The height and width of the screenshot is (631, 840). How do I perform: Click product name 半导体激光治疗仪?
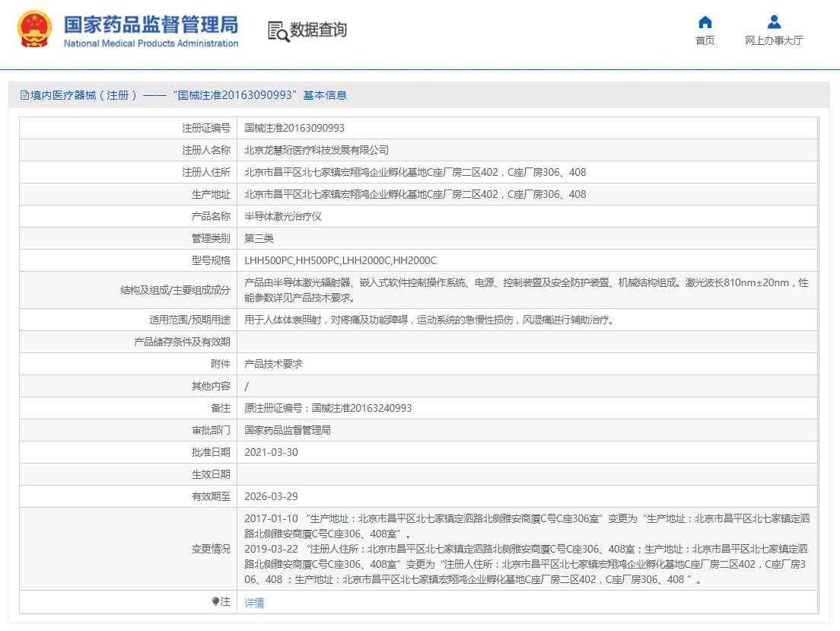(283, 216)
